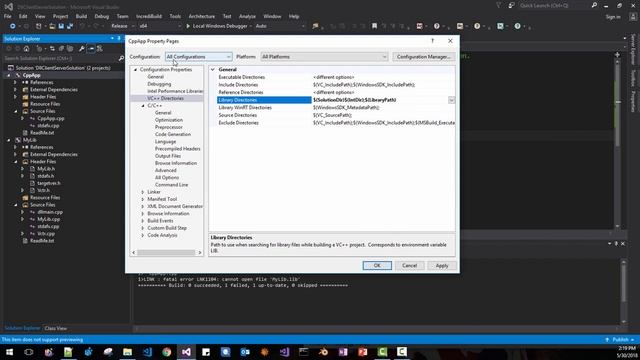
Task: Click the Open File toolbar icon
Action: tap(52, 26)
